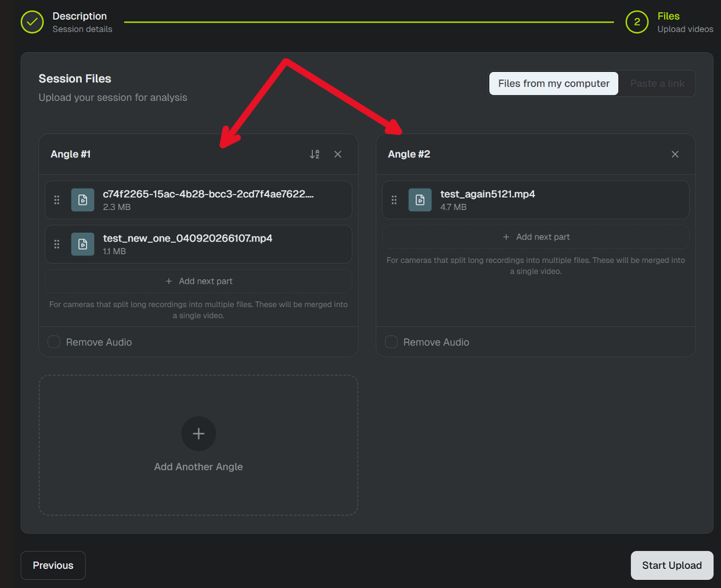Click the plus icon to add another angle
The height and width of the screenshot is (588, 721).
[199, 434]
